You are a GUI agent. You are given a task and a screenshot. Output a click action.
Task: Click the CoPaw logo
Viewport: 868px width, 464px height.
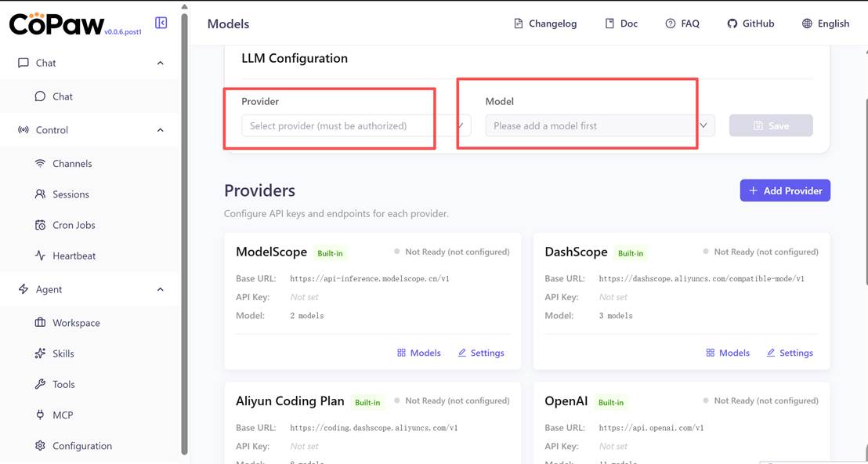pos(56,24)
